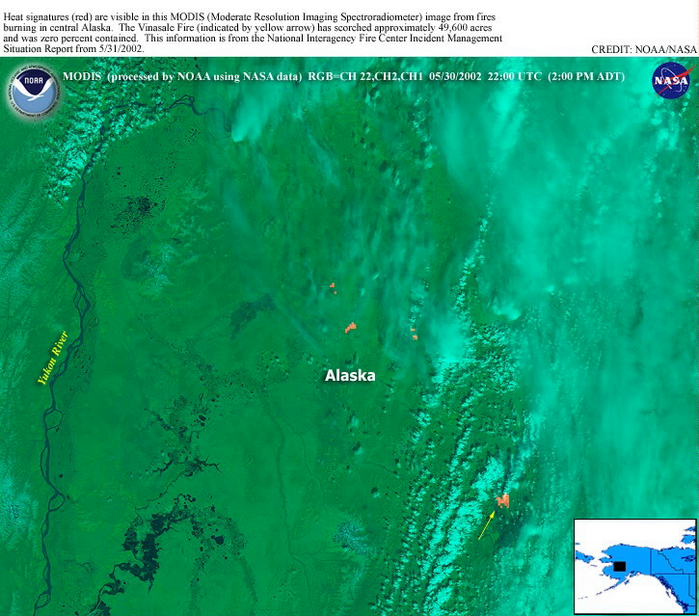Click the black square on inset map

click(x=621, y=566)
